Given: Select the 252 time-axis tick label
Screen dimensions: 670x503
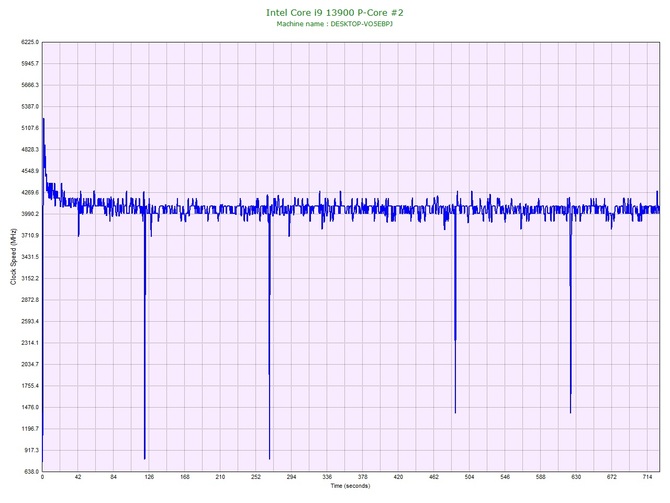Looking at the screenshot, I should pyautogui.click(x=256, y=477).
